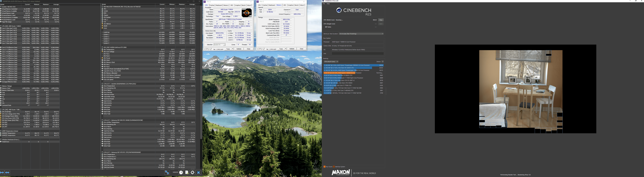The width and height of the screenshot is (644, 177).
Task: Click icon beside Virtual Memory Committed row
Action: 1,9
